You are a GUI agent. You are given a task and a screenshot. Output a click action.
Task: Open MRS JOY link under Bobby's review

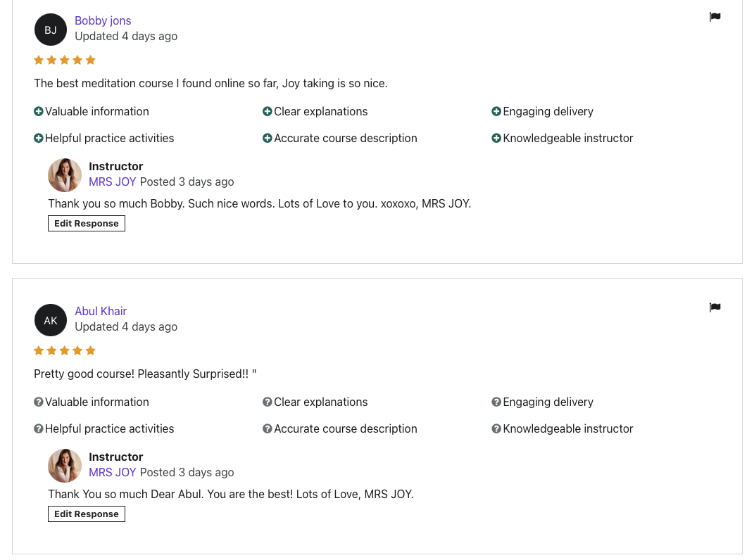tap(112, 182)
